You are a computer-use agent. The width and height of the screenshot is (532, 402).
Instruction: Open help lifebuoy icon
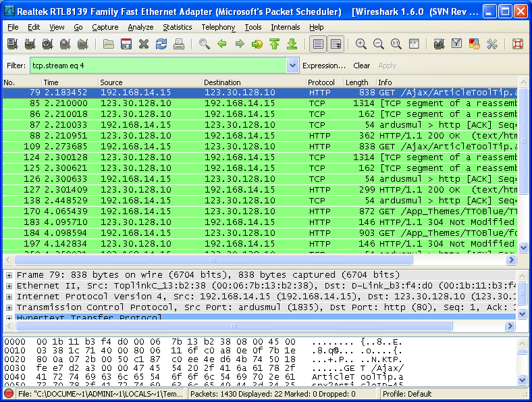[x=517, y=44]
